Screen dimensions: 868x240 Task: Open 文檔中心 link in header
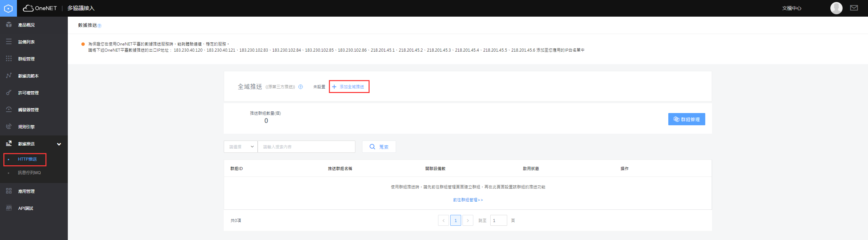pyautogui.click(x=792, y=8)
